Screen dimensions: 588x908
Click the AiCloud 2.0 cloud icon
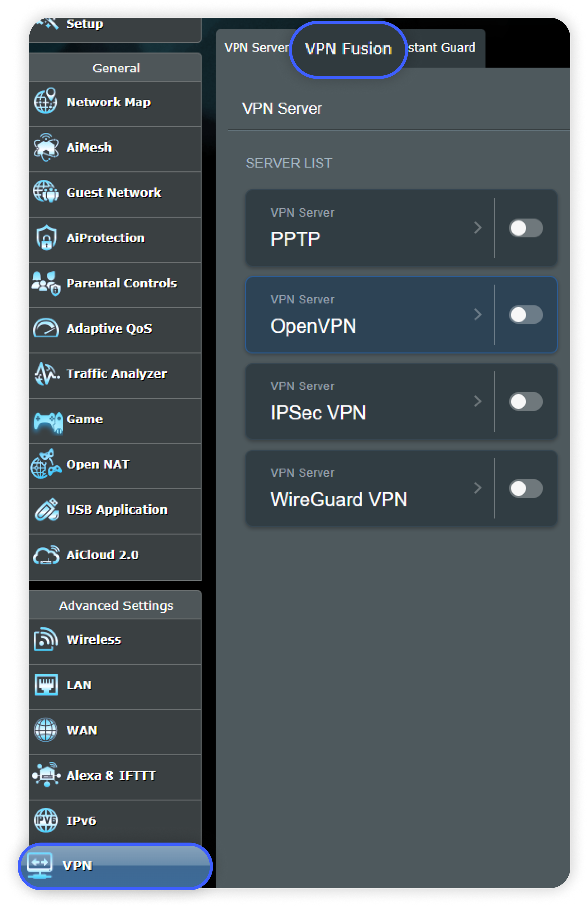[46, 555]
